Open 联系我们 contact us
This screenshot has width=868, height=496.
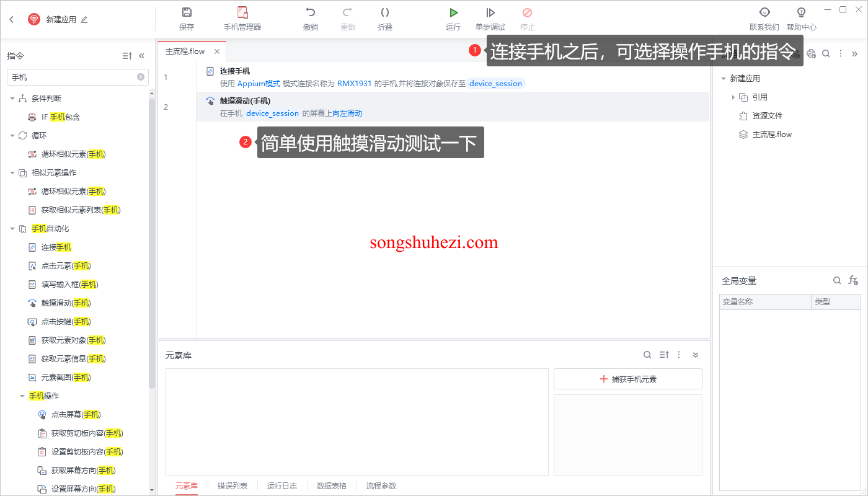point(764,19)
